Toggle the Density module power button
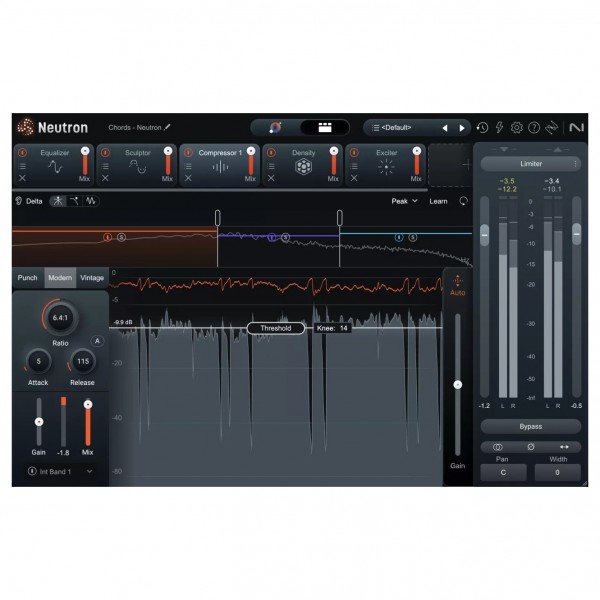 click(271, 153)
